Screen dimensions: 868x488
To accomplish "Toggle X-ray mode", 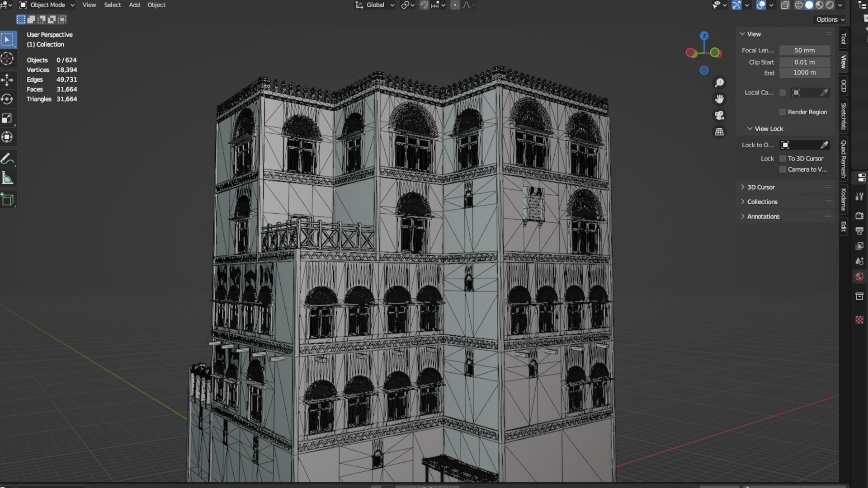I will click(x=785, y=5).
